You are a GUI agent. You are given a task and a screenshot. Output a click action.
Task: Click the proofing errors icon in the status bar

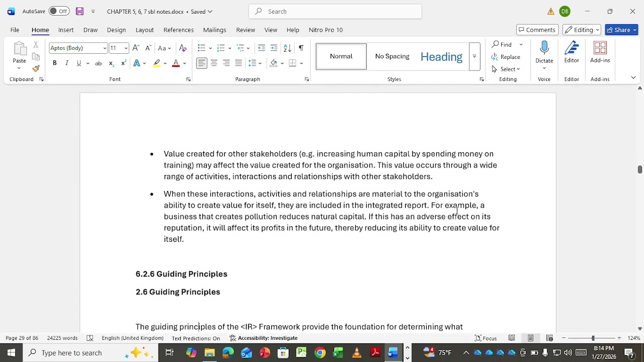pyautogui.click(x=90, y=338)
